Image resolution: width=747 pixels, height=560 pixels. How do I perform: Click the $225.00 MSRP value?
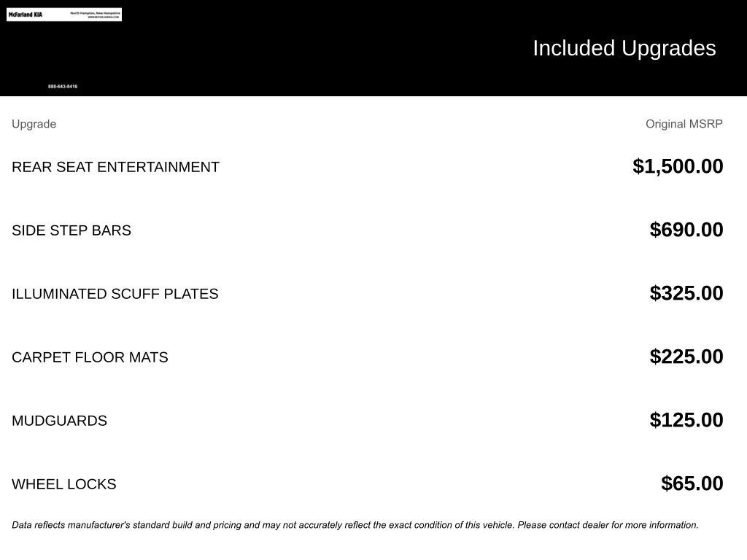tap(686, 357)
